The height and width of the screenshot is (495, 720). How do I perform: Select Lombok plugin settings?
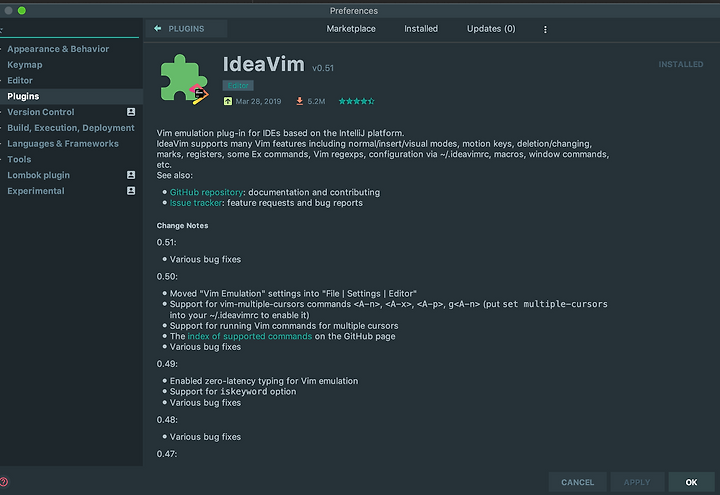[39, 175]
